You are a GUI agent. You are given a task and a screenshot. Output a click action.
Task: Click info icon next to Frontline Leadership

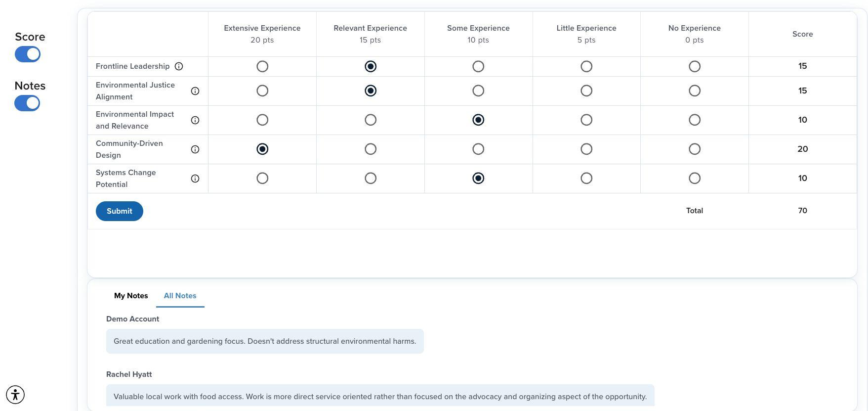click(179, 66)
